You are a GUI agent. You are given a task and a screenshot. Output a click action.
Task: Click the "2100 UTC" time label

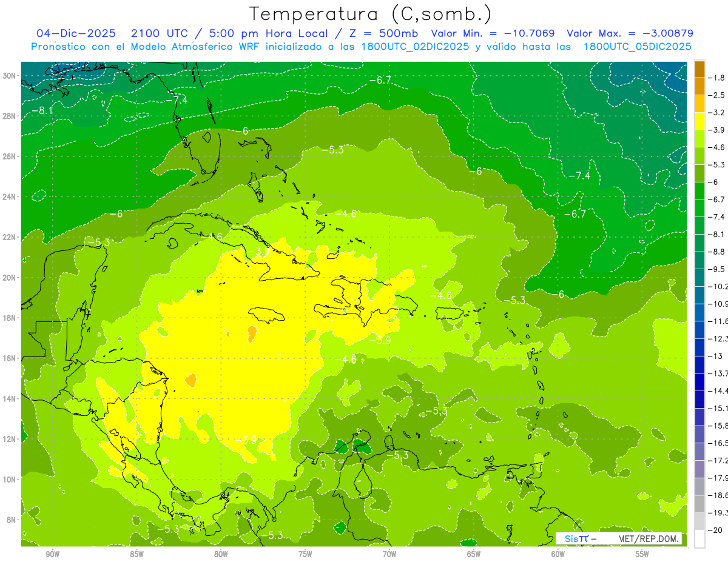(x=159, y=33)
